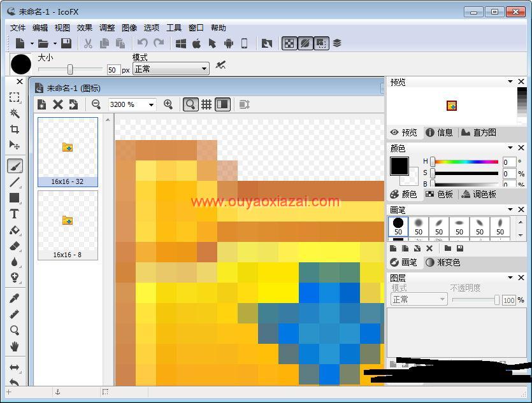Open the 预览 panel menu arrow

[x=510, y=81]
